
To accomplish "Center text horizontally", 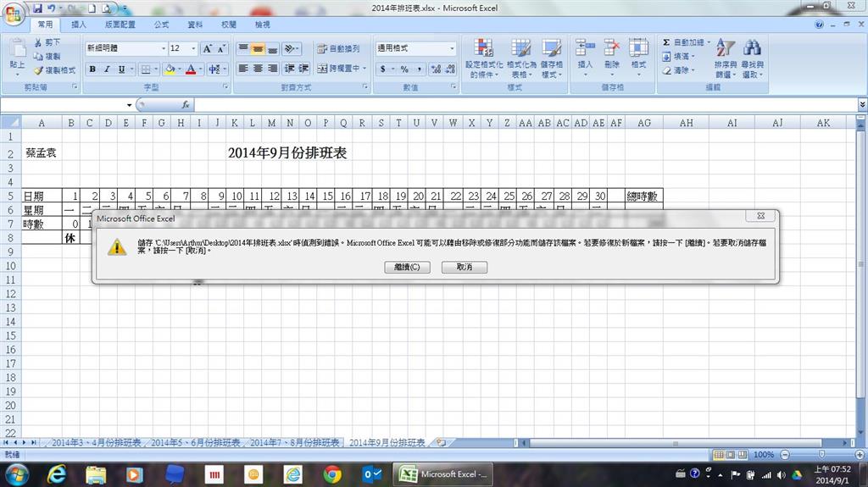I will [258, 69].
